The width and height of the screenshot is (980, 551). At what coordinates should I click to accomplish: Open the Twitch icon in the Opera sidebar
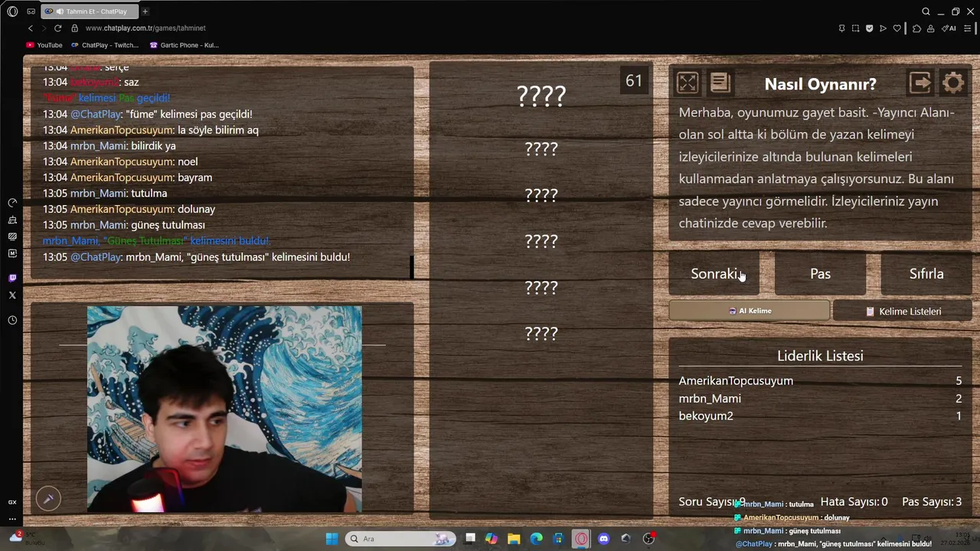tap(12, 279)
